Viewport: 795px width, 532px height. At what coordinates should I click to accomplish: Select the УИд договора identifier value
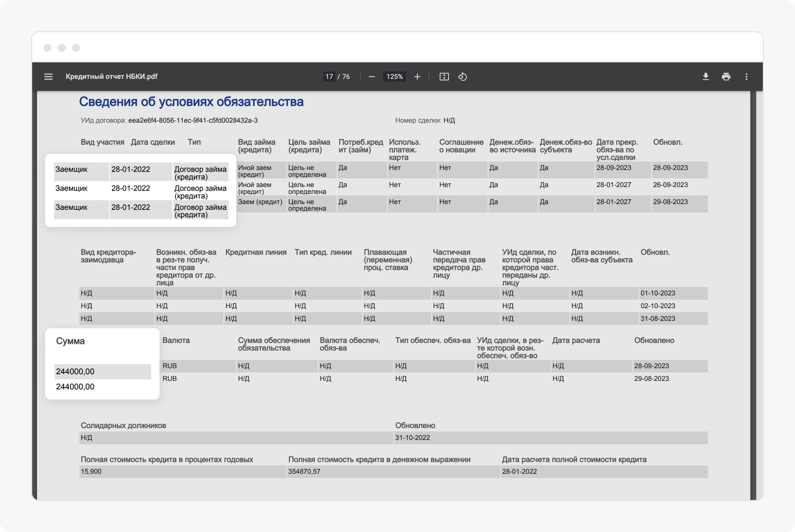193,120
